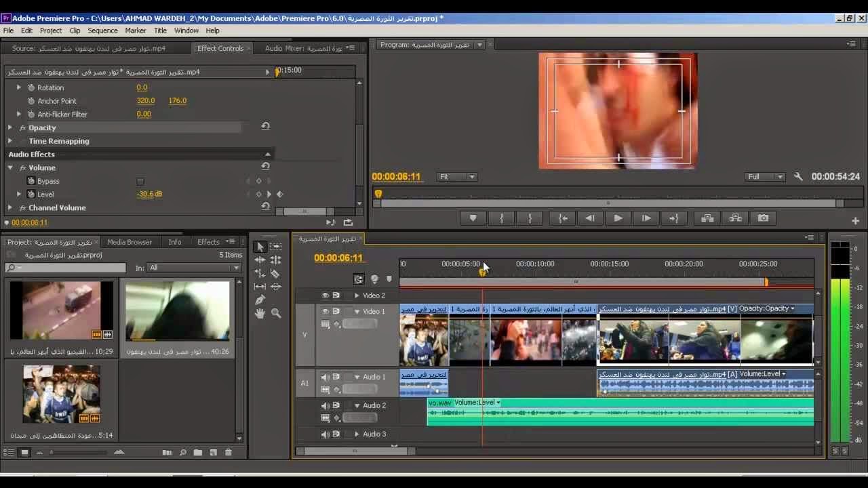Toggle sync lock for Video 1

(x=336, y=312)
